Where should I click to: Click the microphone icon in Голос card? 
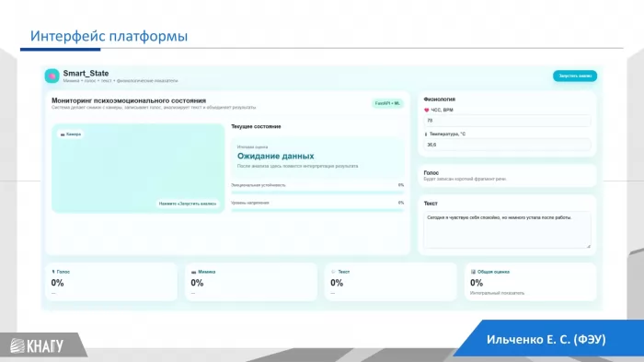point(53,272)
